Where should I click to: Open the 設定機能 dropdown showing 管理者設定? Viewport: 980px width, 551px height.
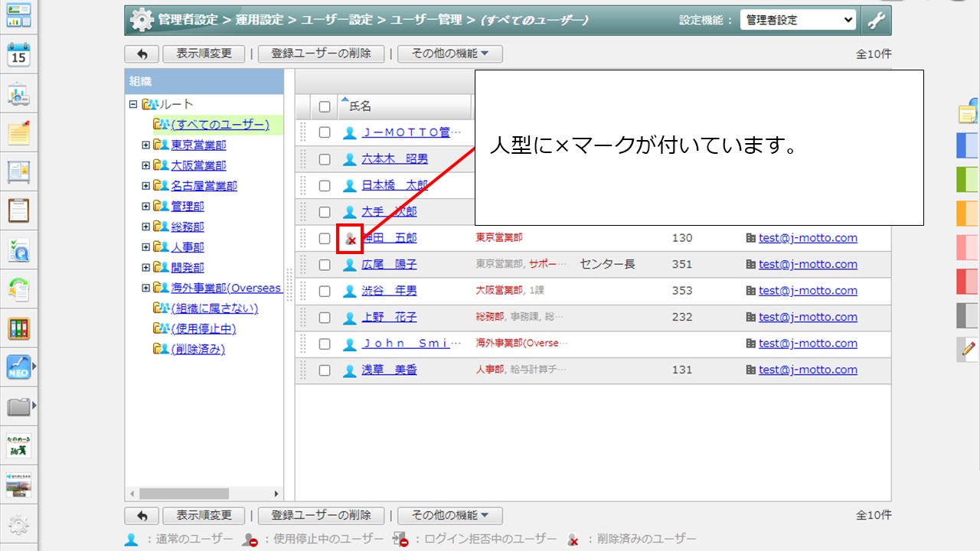click(798, 21)
